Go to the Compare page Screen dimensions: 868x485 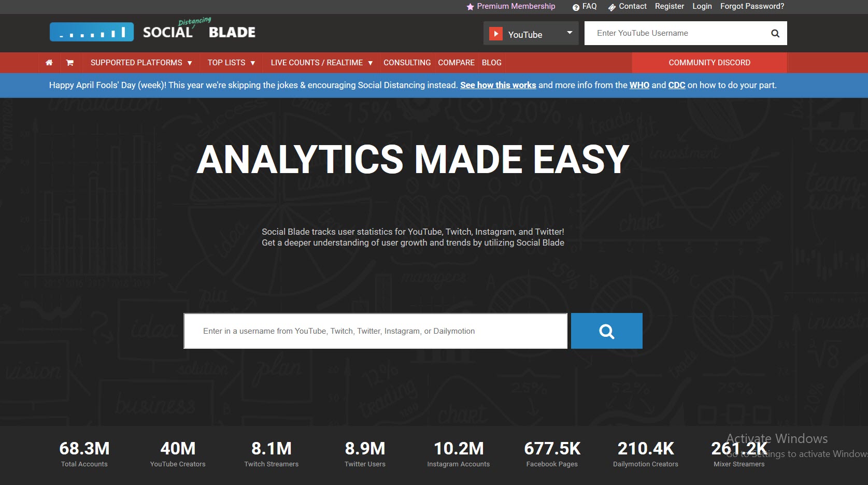(x=456, y=63)
